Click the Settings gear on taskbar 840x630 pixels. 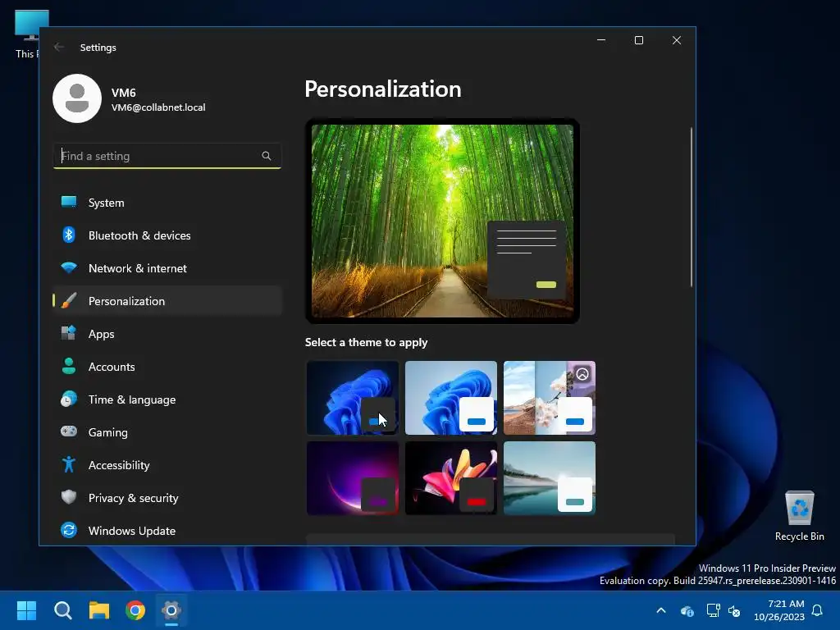pos(171,610)
